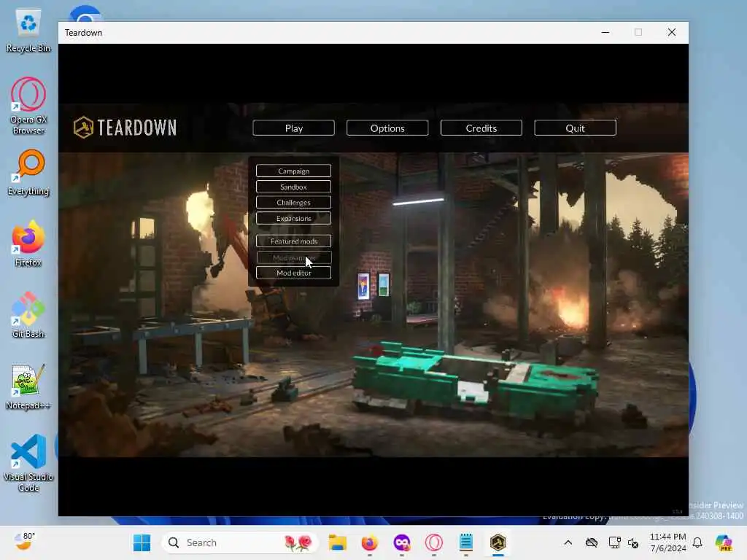Browse Featured mods

point(293,241)
